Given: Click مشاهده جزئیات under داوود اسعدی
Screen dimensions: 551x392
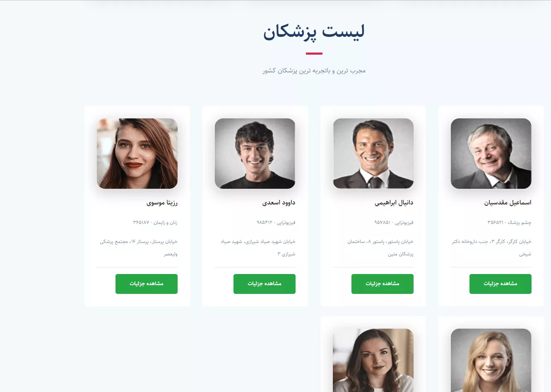Looking at the screenshot, I should (265, 284).
